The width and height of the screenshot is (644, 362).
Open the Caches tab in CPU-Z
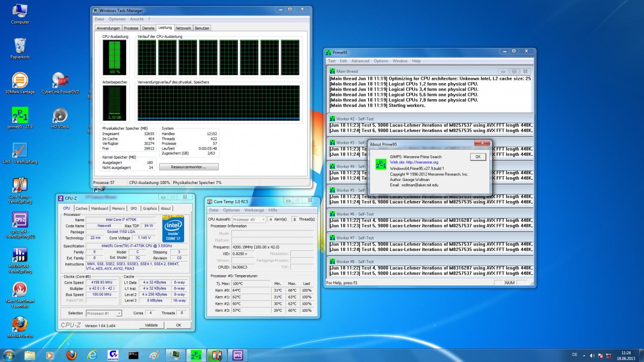(81, 209)
